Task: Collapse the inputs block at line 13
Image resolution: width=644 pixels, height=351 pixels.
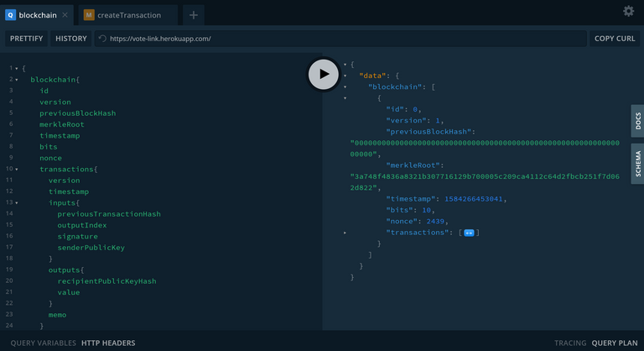Action: [17, 203]
